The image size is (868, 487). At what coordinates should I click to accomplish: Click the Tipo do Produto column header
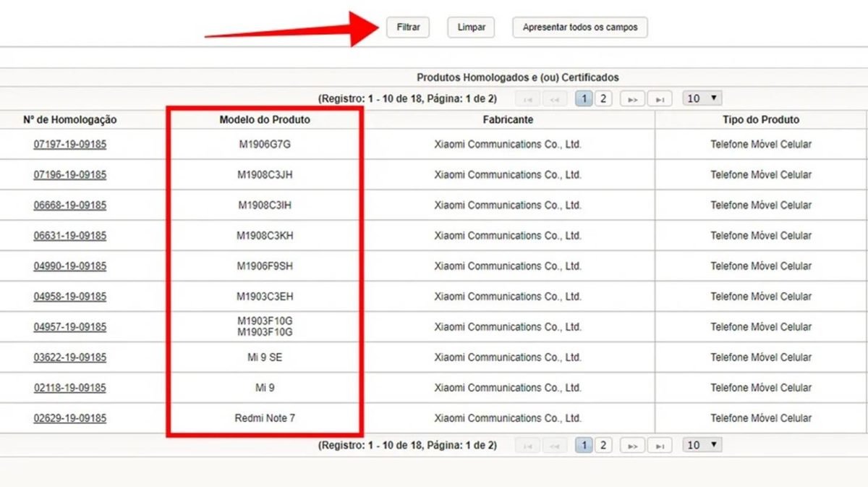click(761, 119)
